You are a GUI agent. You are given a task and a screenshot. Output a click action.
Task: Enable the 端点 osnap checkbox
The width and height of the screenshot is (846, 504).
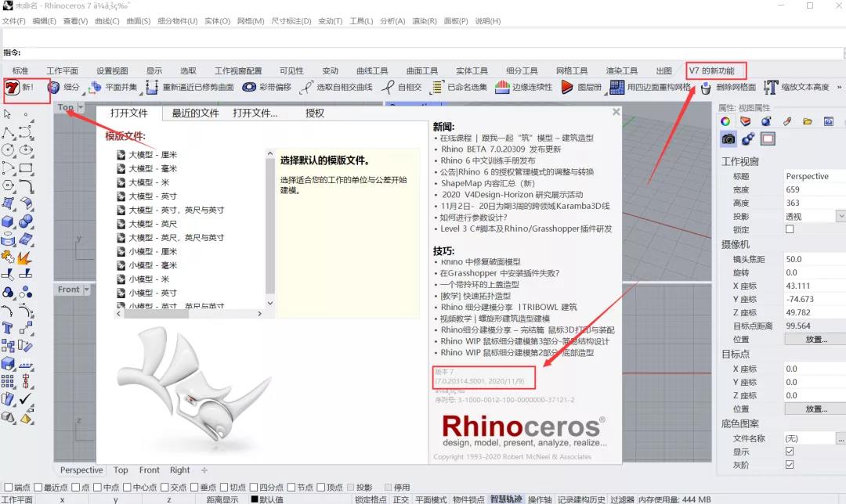tap(8, 488)
